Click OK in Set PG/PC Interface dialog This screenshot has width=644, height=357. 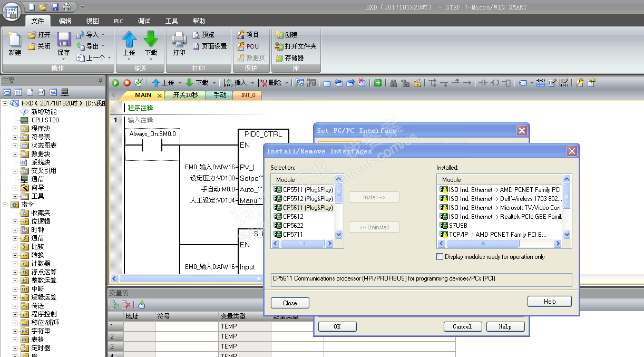coord(337,327)
